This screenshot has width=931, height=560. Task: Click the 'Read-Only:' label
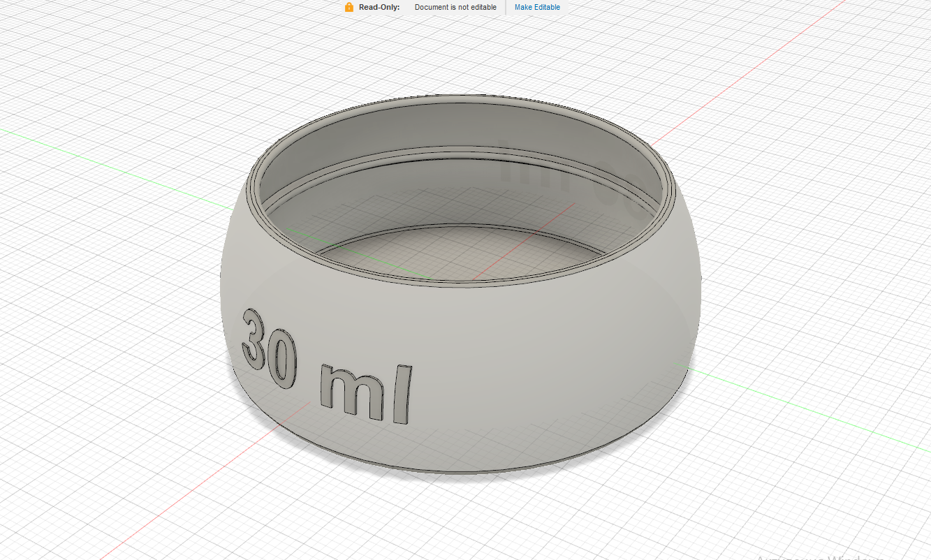click(379, 7)
